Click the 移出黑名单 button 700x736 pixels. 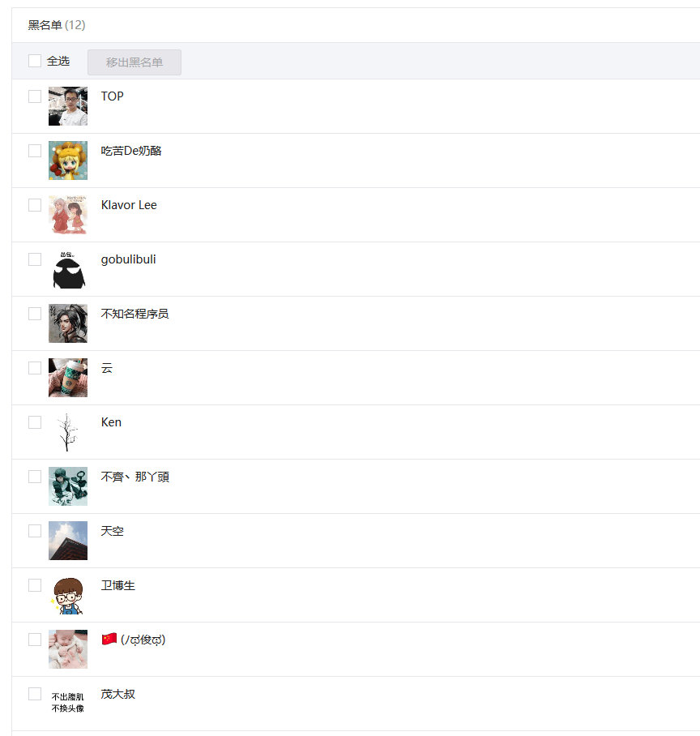[134, 62]
